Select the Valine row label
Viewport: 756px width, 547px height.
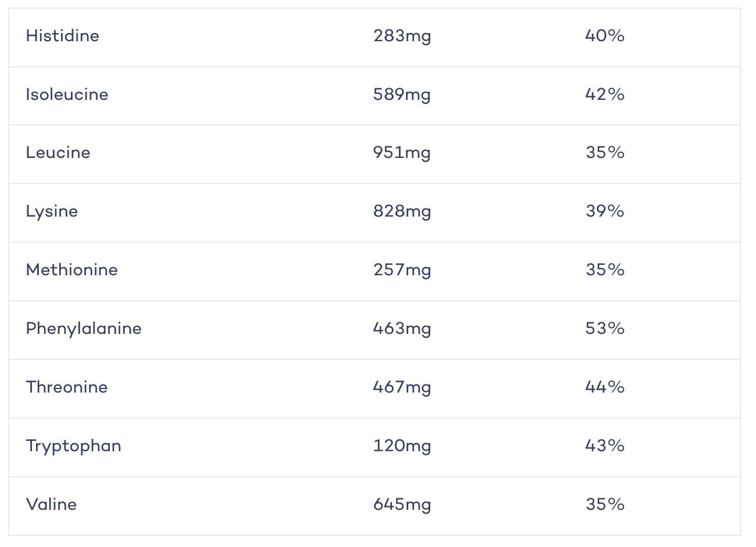point(51,505)
